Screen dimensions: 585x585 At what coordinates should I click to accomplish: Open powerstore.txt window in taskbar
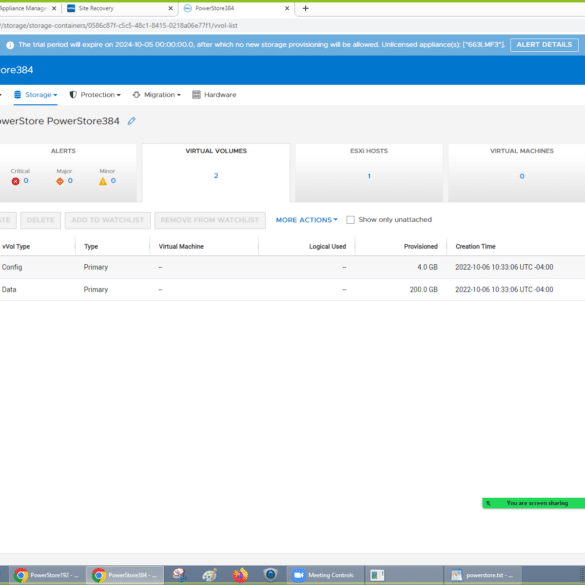point(483,575)
